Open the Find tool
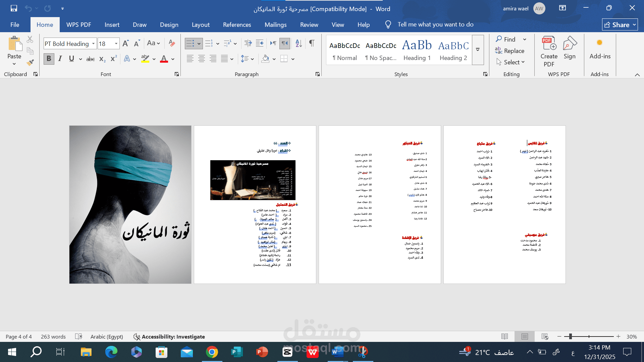644x362 pixels. [509, 39]
